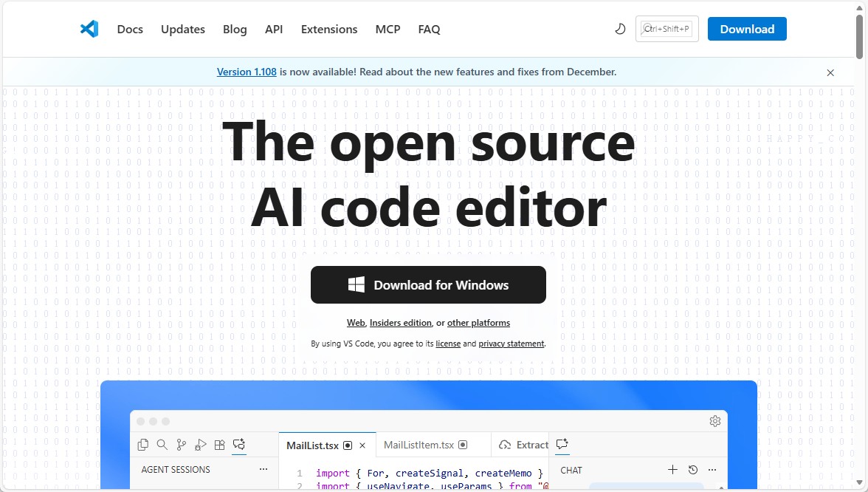
Task: Open the Extensions navigation item
Action: [x=329, y=30]
